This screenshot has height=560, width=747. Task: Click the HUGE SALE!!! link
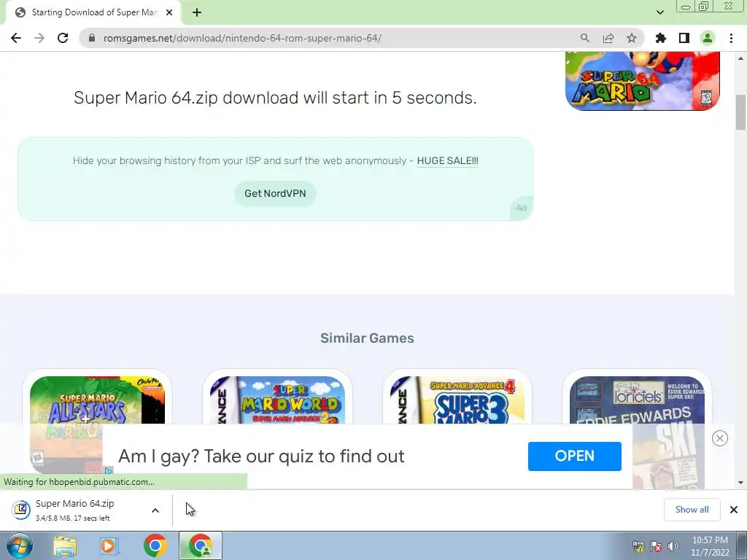pos(447,161)
